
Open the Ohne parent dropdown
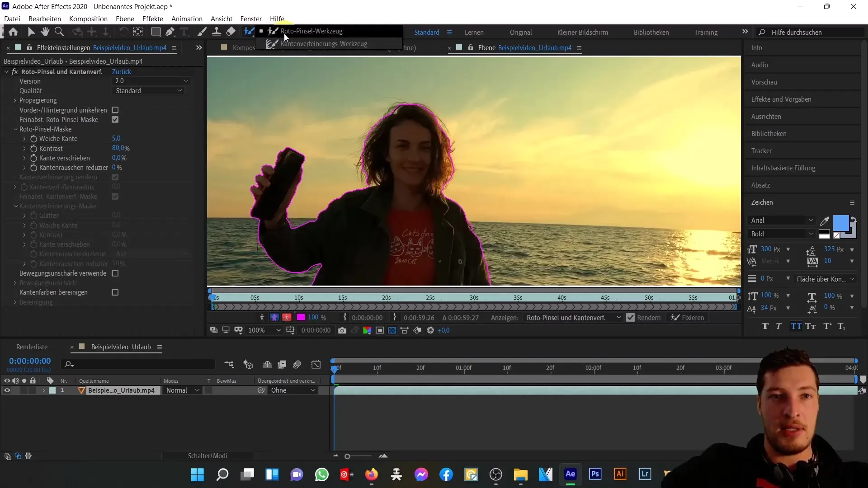(x=293, y=390)
